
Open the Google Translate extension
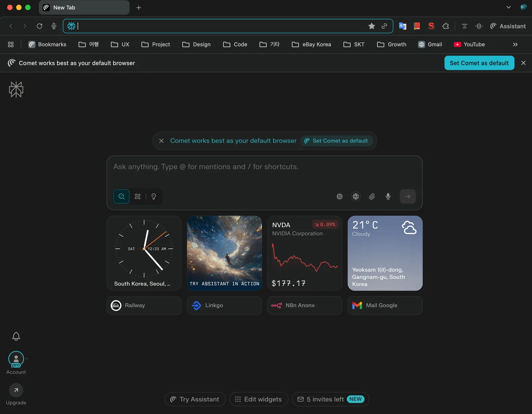coord(402,26)
